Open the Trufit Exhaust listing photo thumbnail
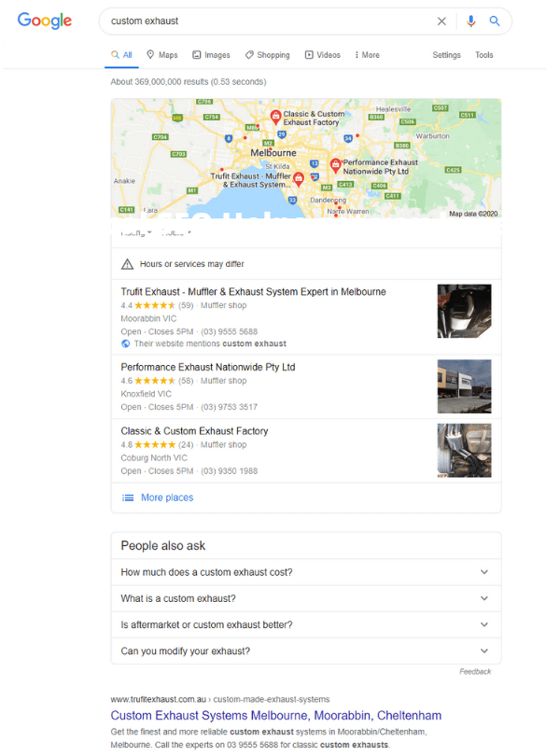 click(464, 311)
